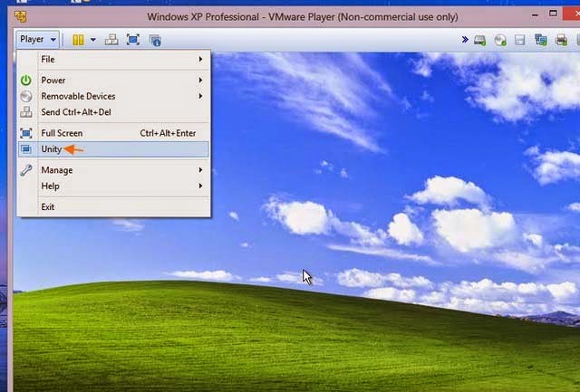Click the icon beside Full Screen entry
Viewport: 580px width, 392px height.
[26, 133]
